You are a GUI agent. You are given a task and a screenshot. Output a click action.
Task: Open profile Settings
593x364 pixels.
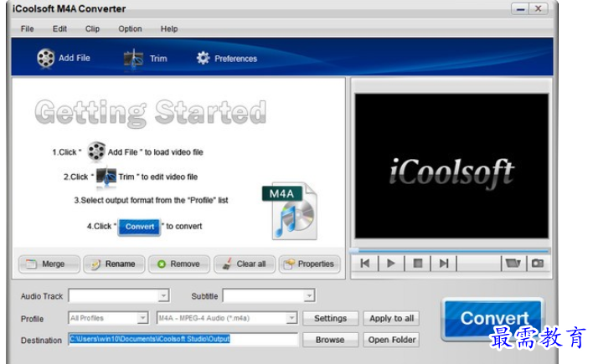pos(331,318)
